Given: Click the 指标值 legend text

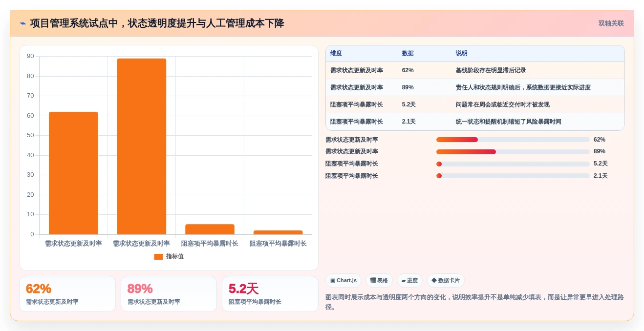Looking at the screenshot, I should pyautogui.click(x=175, y=257).
